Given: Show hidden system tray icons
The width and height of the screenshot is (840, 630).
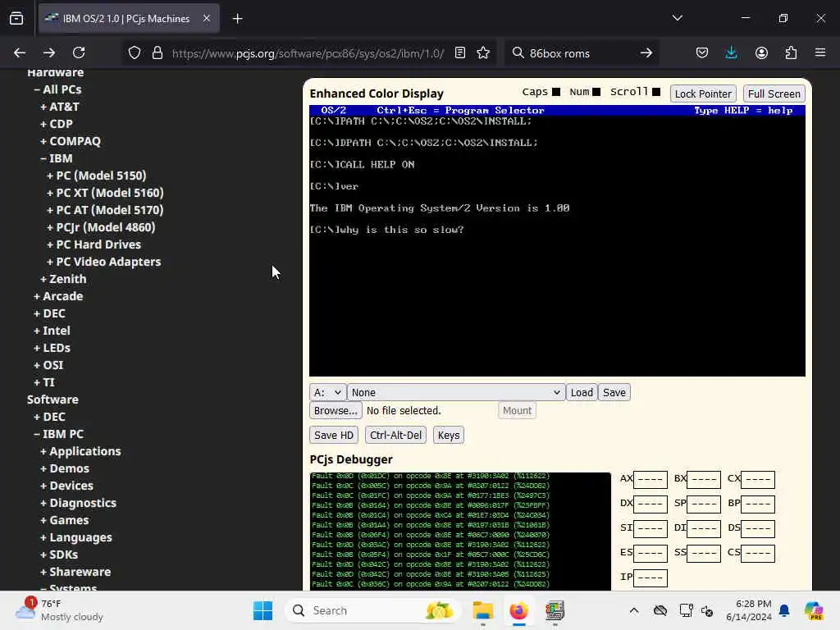Looking at the screenshot, I should pos(634,610).
